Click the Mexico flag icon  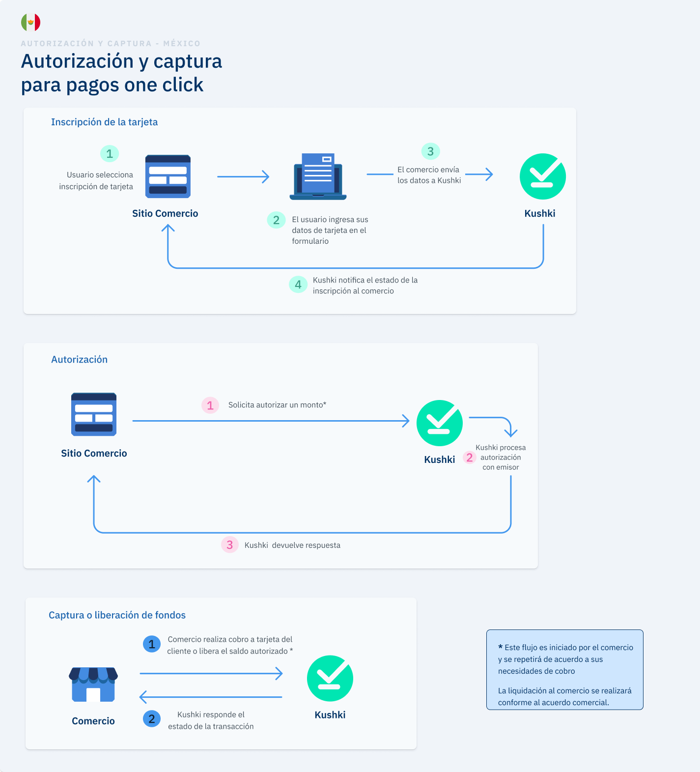(30, 22)
